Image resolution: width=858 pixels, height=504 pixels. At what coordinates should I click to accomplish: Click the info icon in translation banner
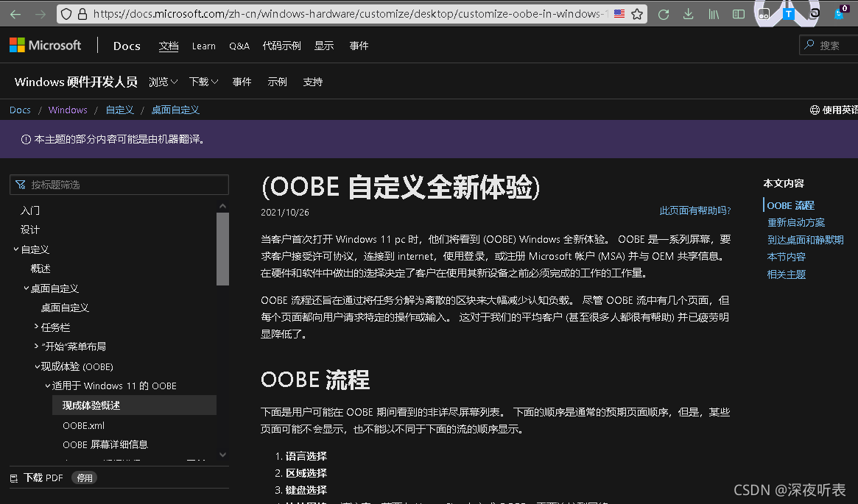point(26,139)
